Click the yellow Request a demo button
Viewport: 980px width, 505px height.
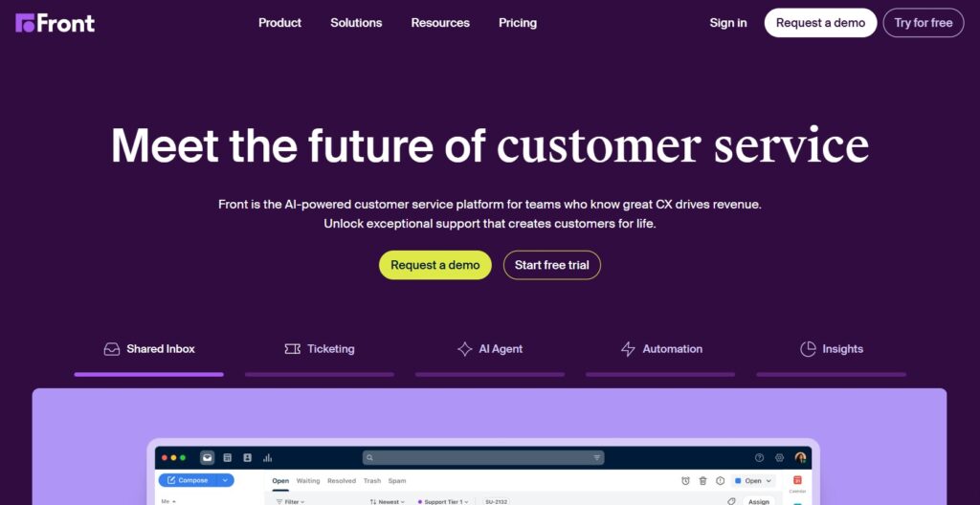435,265
